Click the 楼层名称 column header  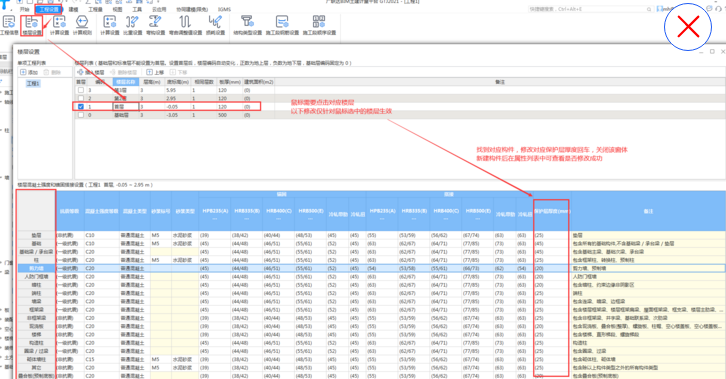(125, 82)
